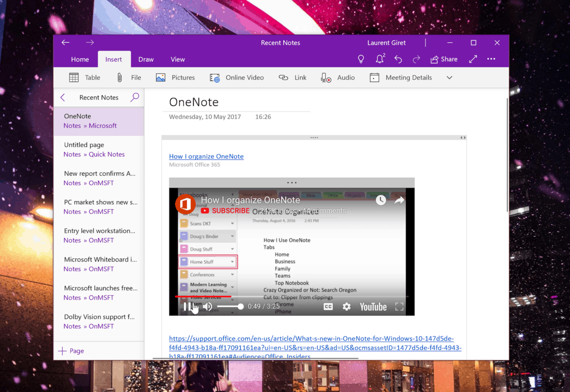Go back with the title bar back arrow

coord(65,42)
